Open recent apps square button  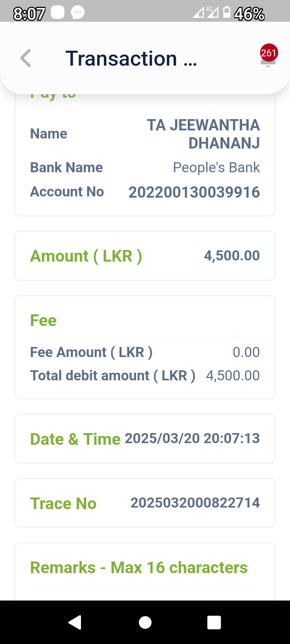(214, 622)
